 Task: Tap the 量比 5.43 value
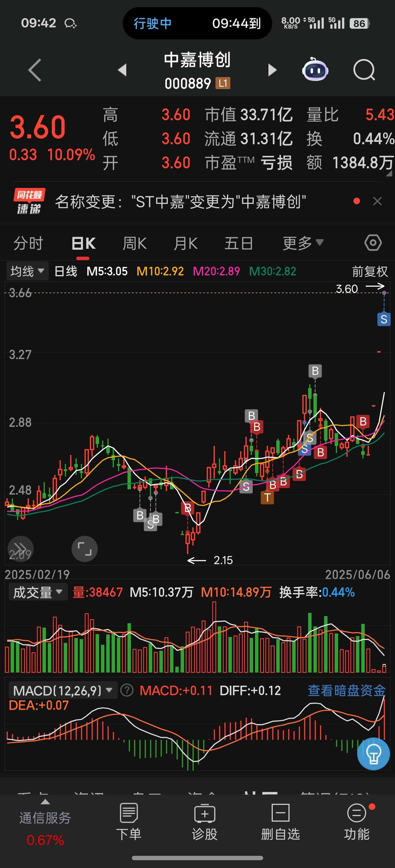point(351,115)
